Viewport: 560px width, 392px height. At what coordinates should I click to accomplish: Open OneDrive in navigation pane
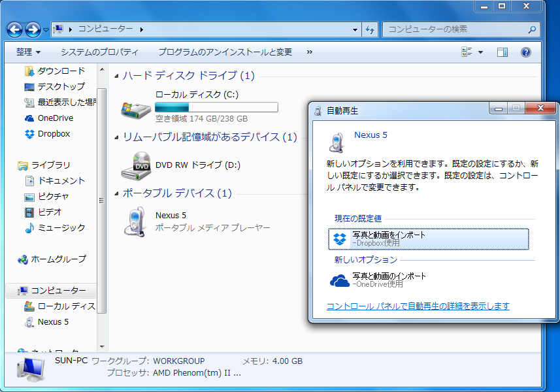[x=48, y=118]
